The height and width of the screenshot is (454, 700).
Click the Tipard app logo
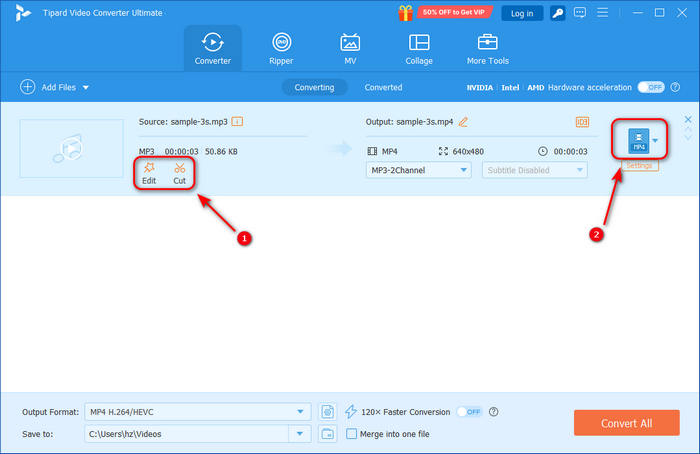22,13
